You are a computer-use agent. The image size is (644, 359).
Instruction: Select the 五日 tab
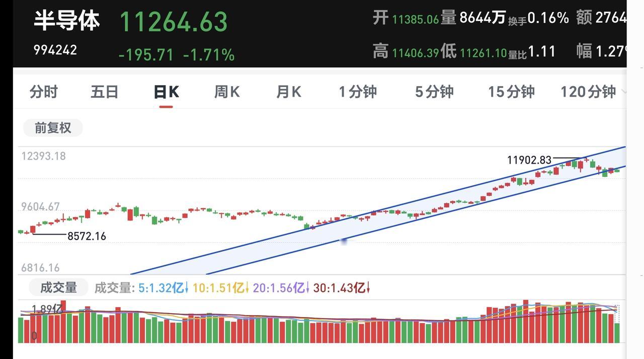point(105,92)
